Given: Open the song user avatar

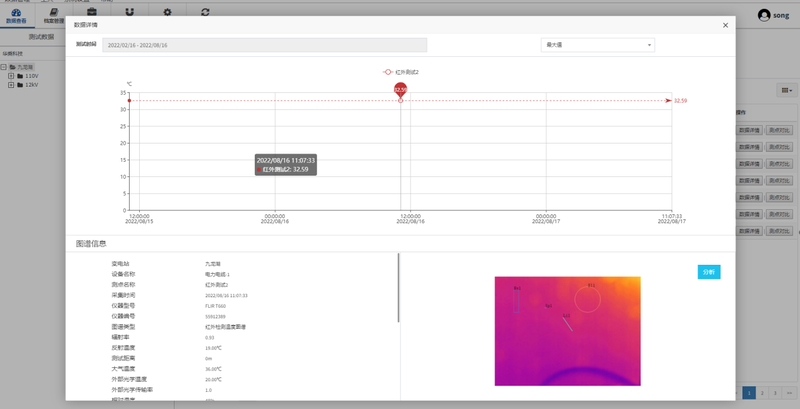Looking at the screenshot, I should (x=764, y=15).
